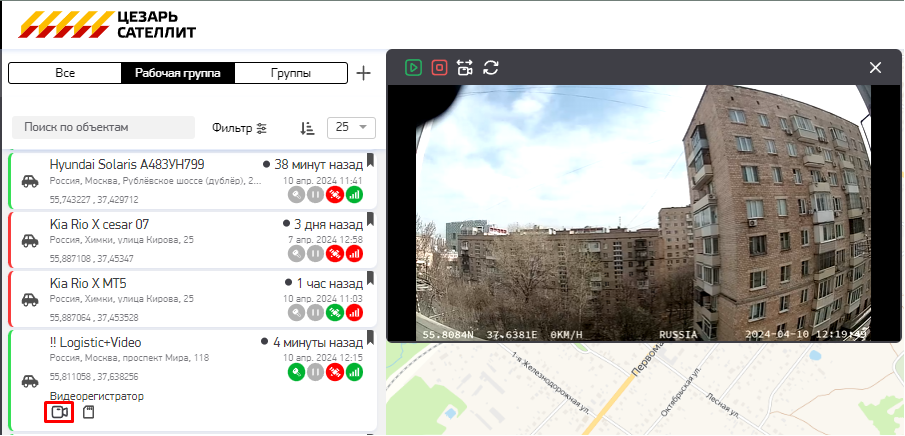Viewport: 905px width, 436px height.
Task: Click the live camera video feed
Action: 644,213
